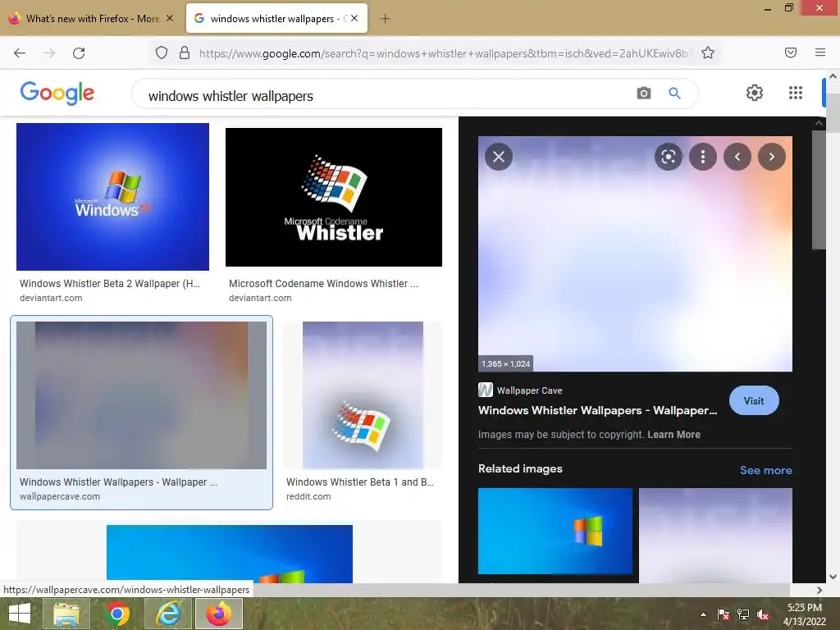Open the Firefox hamburger menu
This screenshot has height=630, width=840.
[x=820, y=52]
